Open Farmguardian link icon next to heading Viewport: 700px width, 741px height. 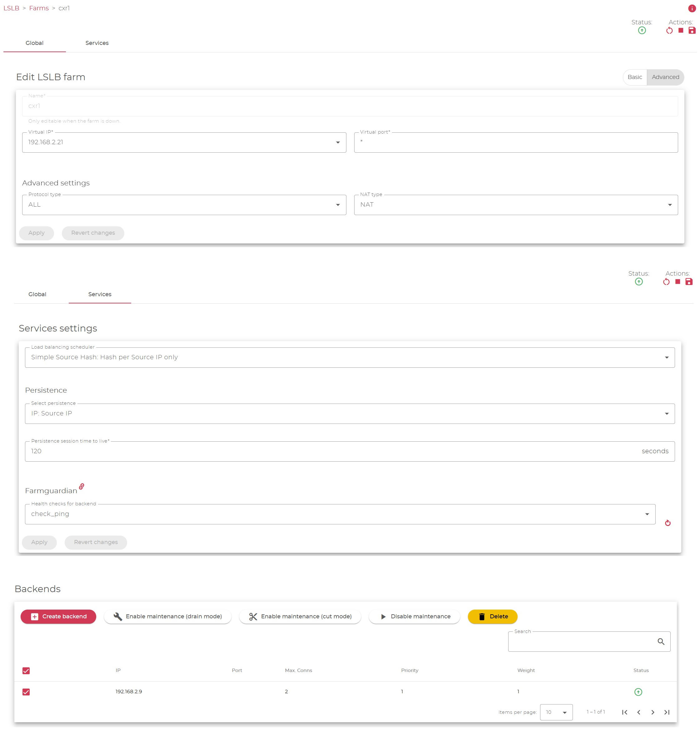coord(82,486)
